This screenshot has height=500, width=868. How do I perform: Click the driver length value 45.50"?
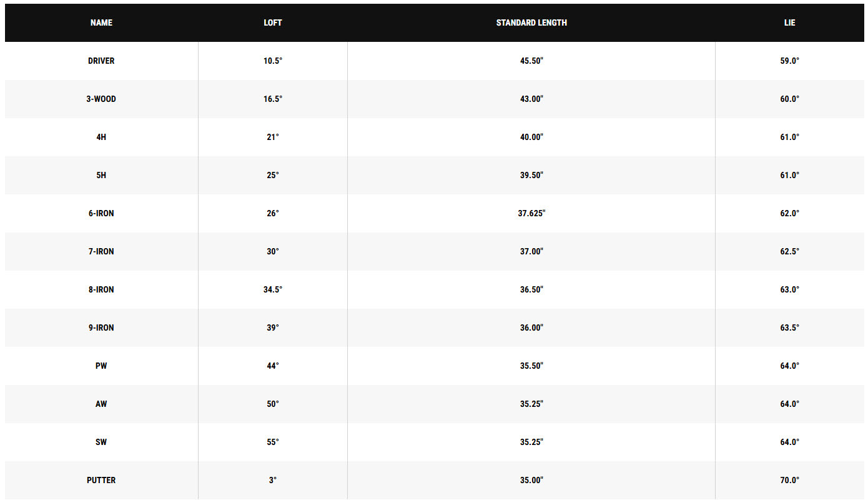coord(531,61)
